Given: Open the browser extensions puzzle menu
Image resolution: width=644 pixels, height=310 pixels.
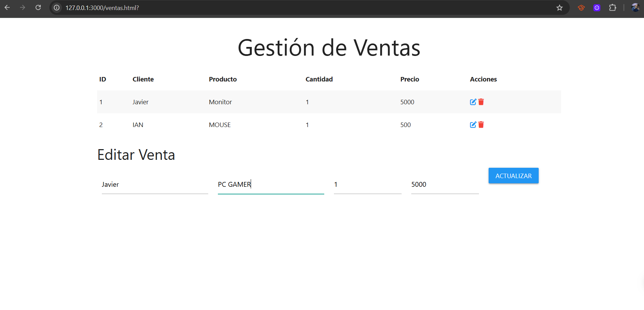Looking at the screenshot, I should point(613,8).
